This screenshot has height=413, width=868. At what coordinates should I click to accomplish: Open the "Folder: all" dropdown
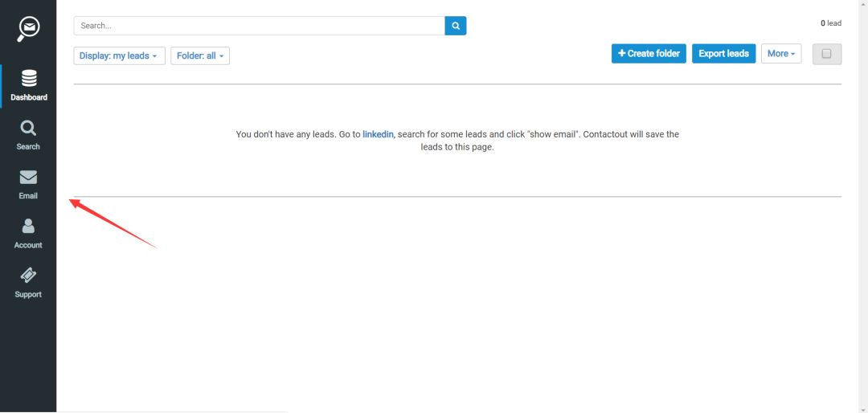coord(200,56)
